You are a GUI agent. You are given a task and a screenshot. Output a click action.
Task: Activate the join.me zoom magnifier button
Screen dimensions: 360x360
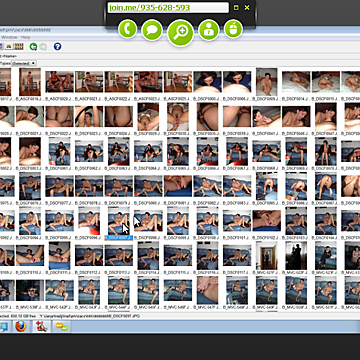click(x=180, y=32)
